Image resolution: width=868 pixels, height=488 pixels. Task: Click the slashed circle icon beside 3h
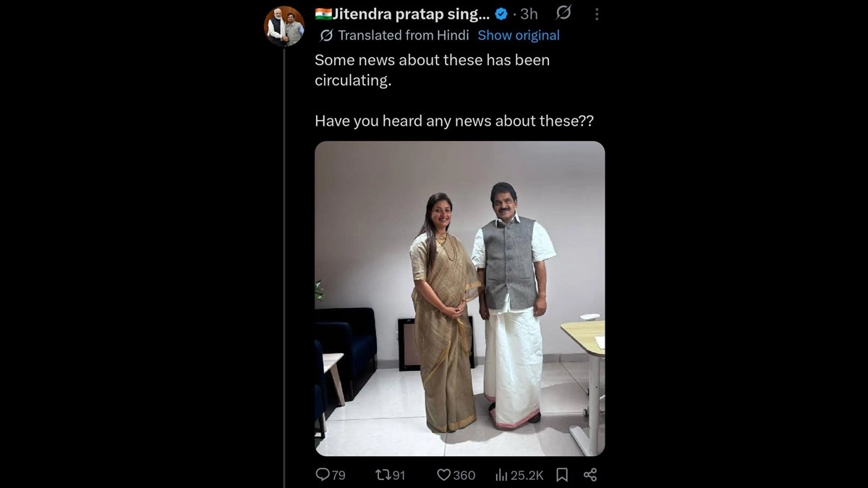(563, 13)
